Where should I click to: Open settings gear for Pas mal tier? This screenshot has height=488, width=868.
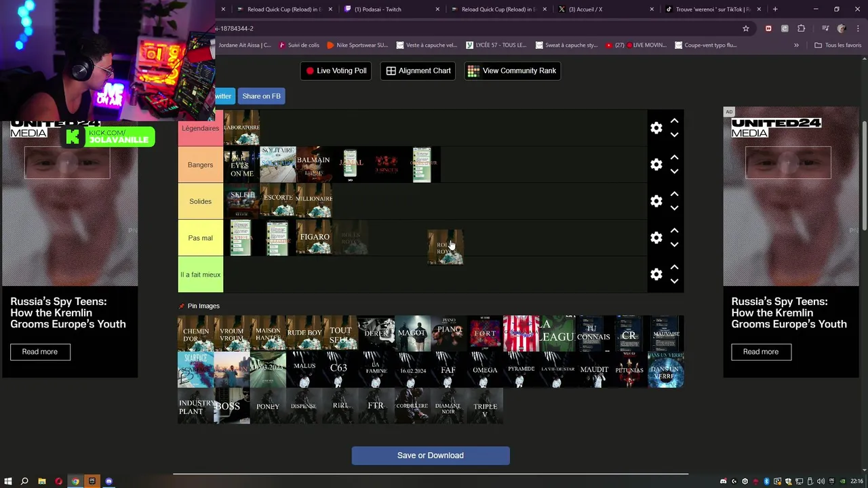656,238
